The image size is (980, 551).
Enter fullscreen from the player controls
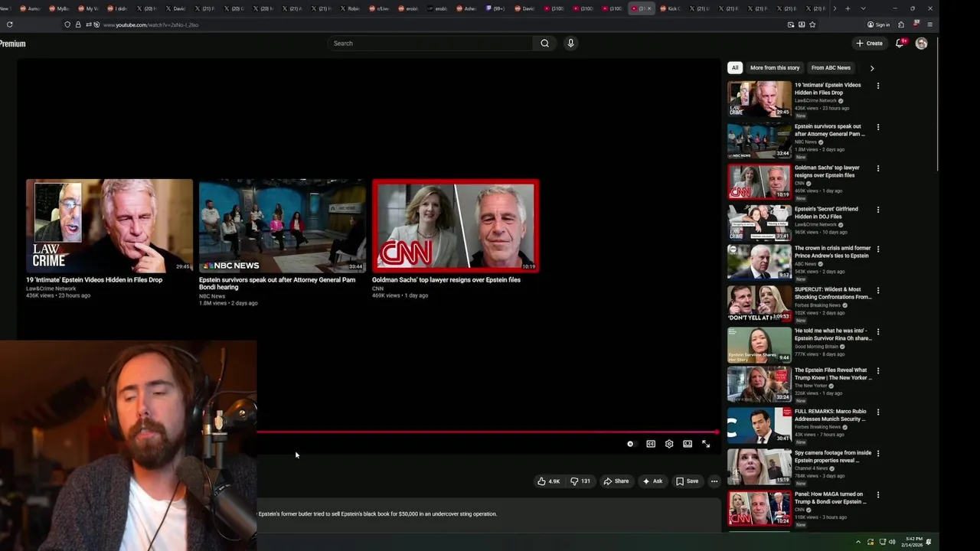click(x=706, y=444)
